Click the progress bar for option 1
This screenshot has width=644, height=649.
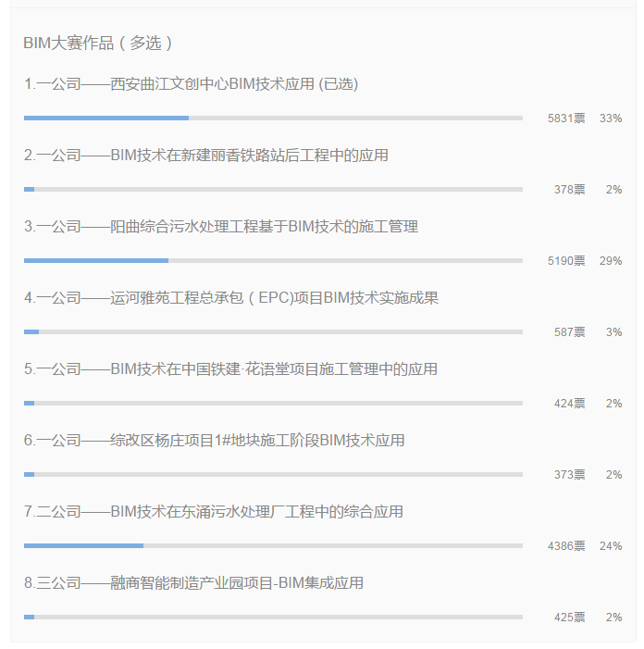(x=273, y=119)
